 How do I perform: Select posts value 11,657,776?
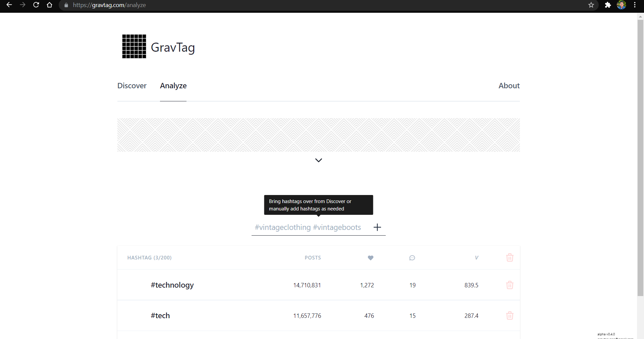(307, 316)
